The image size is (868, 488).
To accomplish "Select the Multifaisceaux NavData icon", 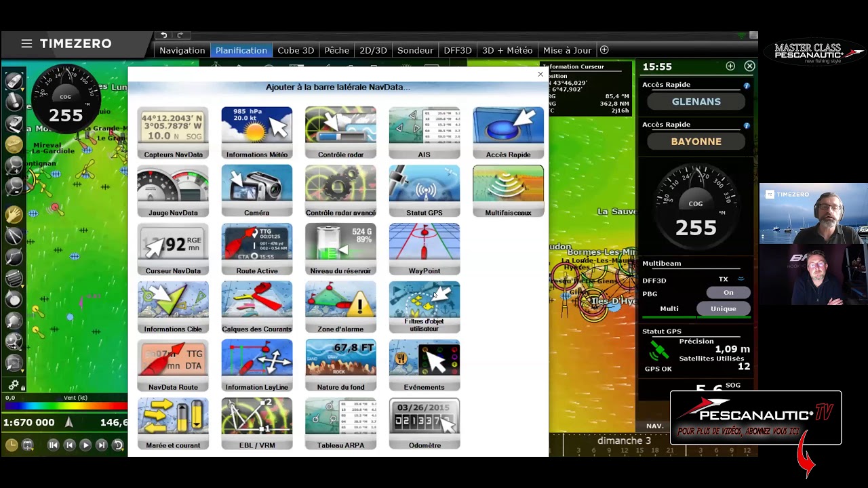I will [x=508, y=191].
